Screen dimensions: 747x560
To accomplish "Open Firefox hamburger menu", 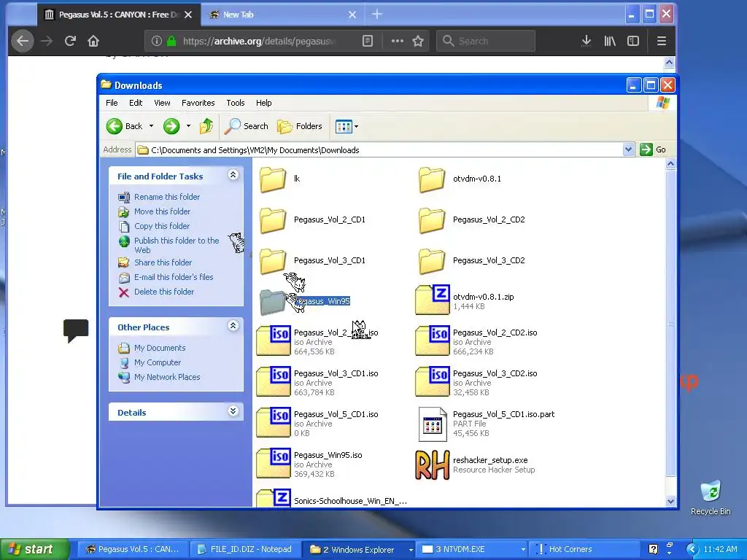I will [661, 41].
